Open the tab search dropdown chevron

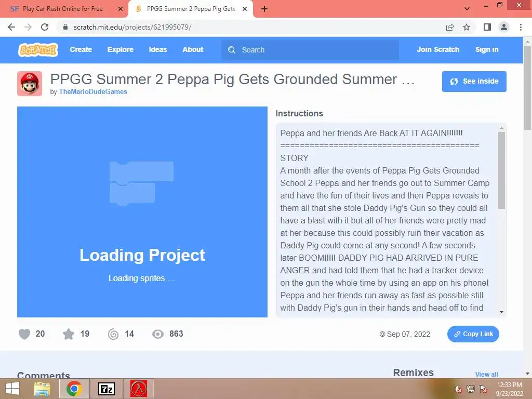(467, 9)
